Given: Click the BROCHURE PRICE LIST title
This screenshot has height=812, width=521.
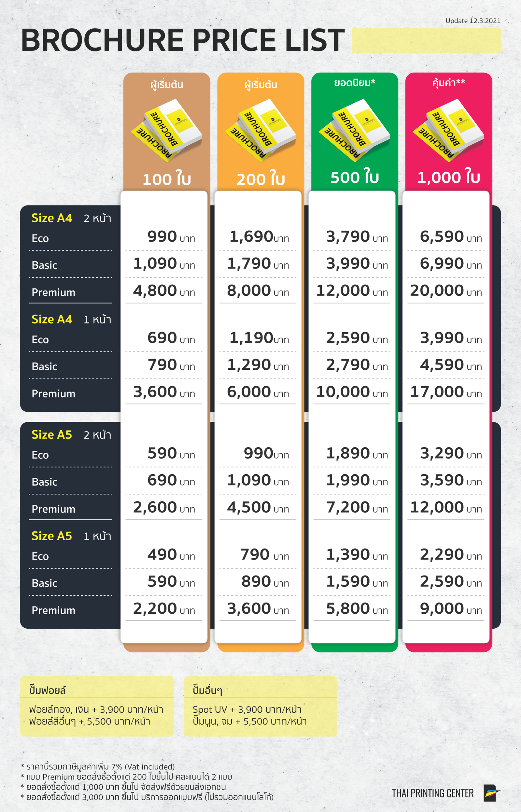Looking at the screenshot, I should click(183, 40).
